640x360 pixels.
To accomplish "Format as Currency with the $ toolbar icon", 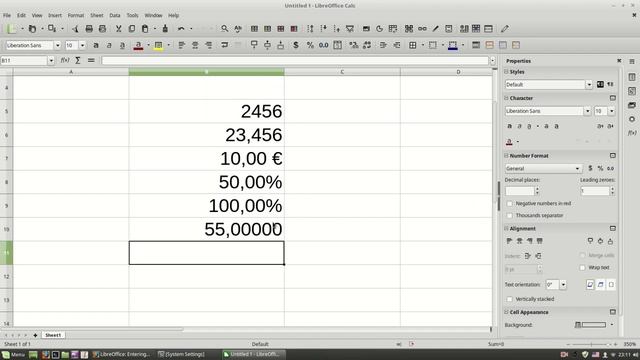I will click(296, 45).
